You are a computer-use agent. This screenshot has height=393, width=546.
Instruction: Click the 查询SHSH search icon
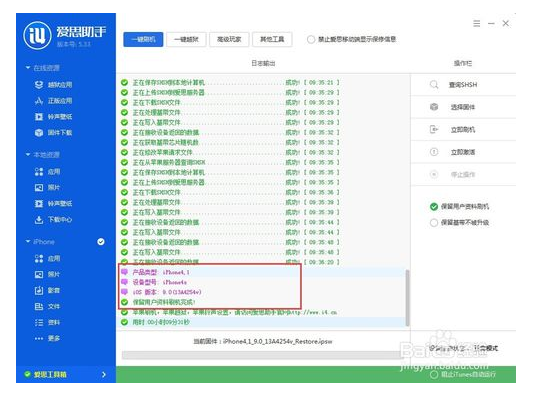coord(434,85)
